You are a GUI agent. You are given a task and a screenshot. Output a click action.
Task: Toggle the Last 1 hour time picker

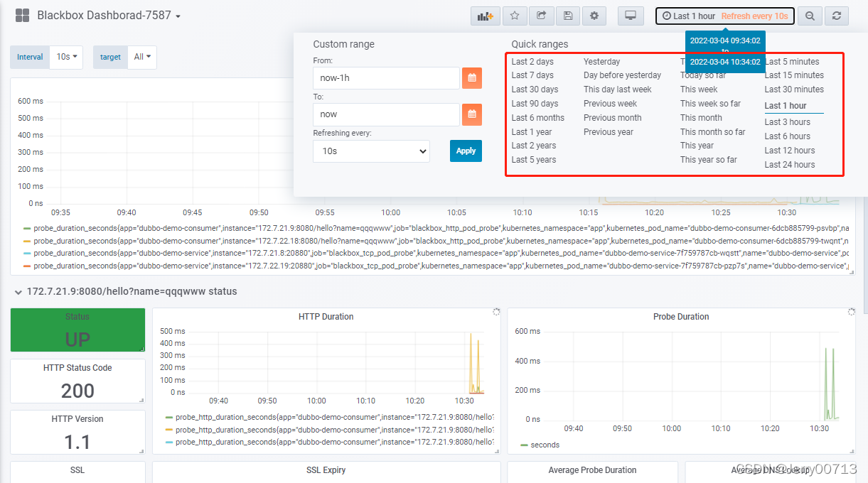point(724,16)
